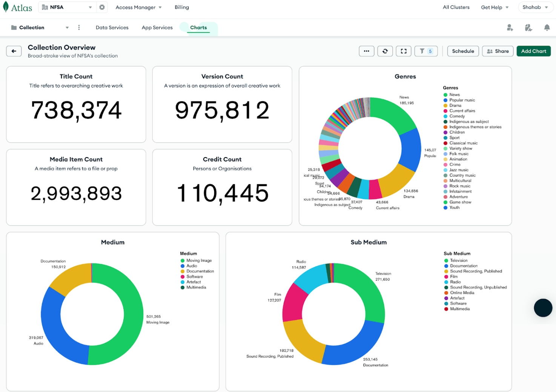Switch to the Data Services tab
The image size is (556, 392).
click(x=112, y=28)
